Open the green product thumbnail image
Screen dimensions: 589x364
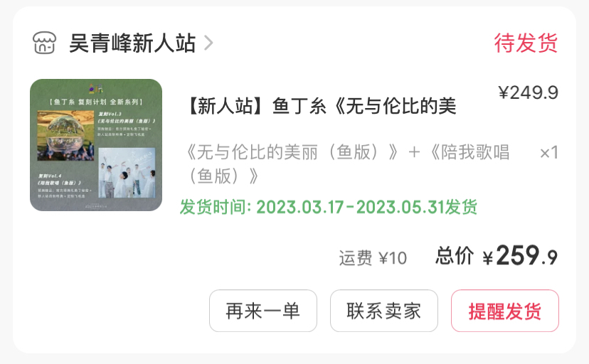pos(96,145)
